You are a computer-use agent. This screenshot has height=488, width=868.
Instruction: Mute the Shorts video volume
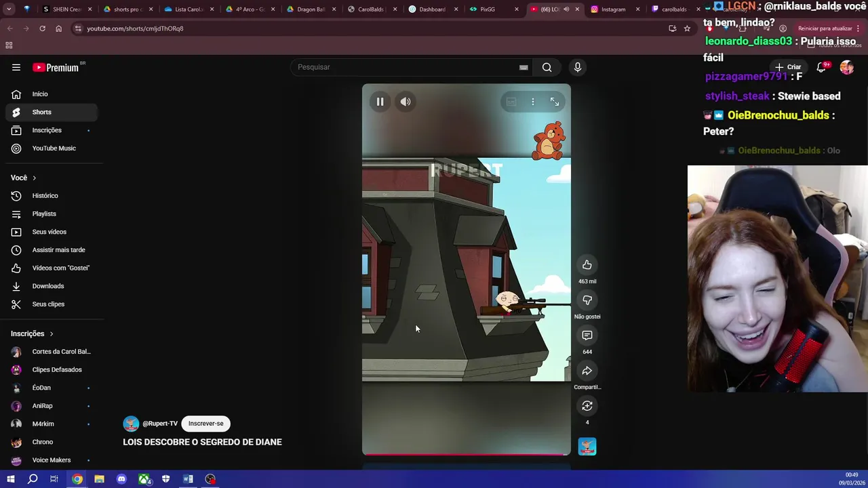(405, 102)
